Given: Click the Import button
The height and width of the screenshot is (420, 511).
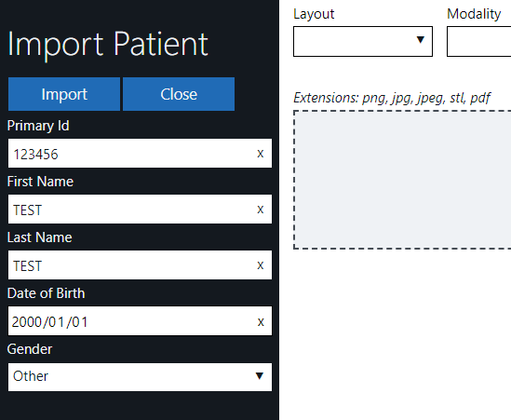Looking at the screenshot, I should (64, 94).
